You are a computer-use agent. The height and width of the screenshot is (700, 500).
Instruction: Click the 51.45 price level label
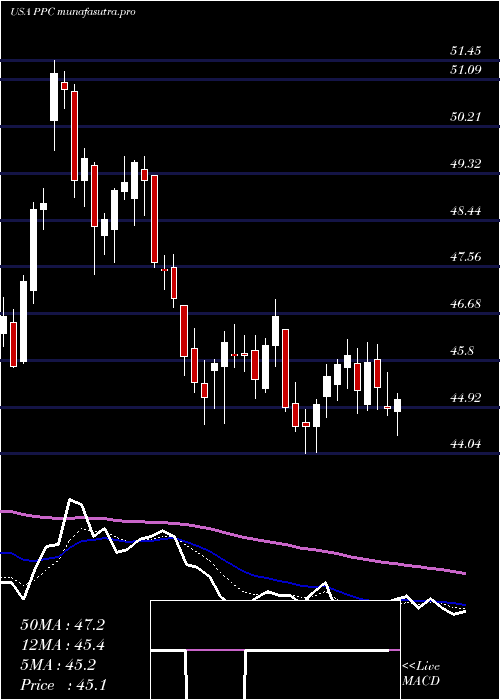tap(466, 51)
